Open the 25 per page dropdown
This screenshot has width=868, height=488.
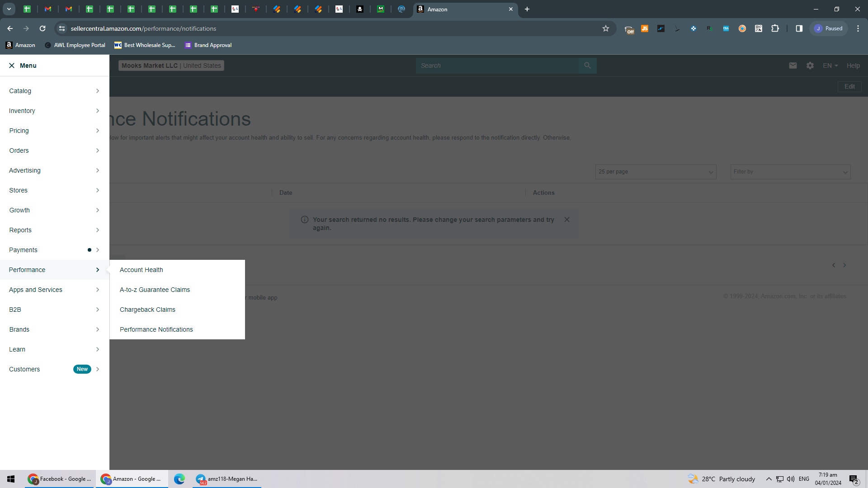(x=656, y=172)
